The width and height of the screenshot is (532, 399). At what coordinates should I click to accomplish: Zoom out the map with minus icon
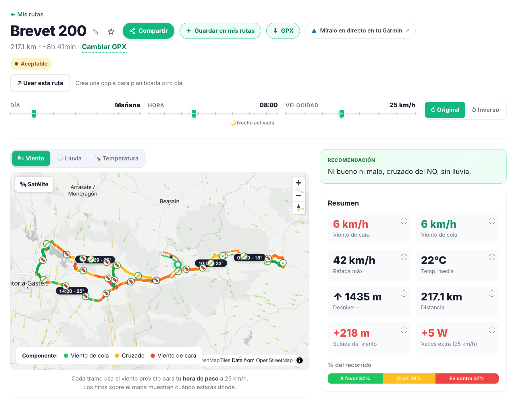click(298, 195)
